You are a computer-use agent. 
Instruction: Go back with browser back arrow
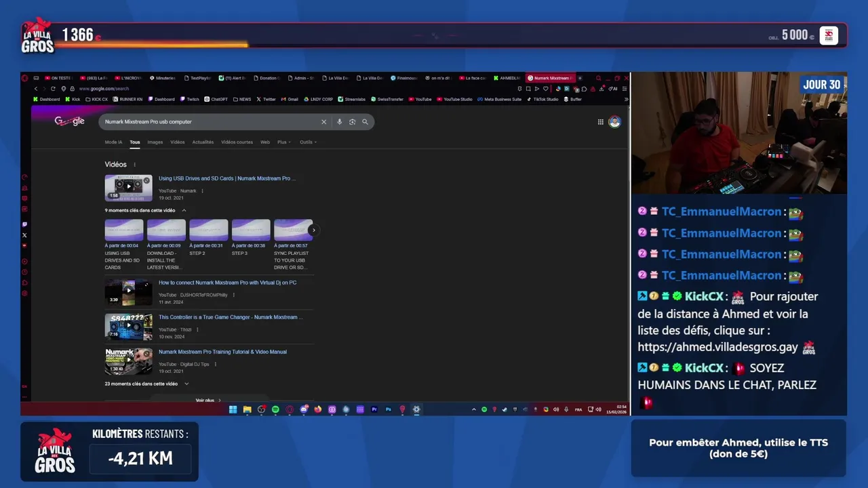coord(36,89)
